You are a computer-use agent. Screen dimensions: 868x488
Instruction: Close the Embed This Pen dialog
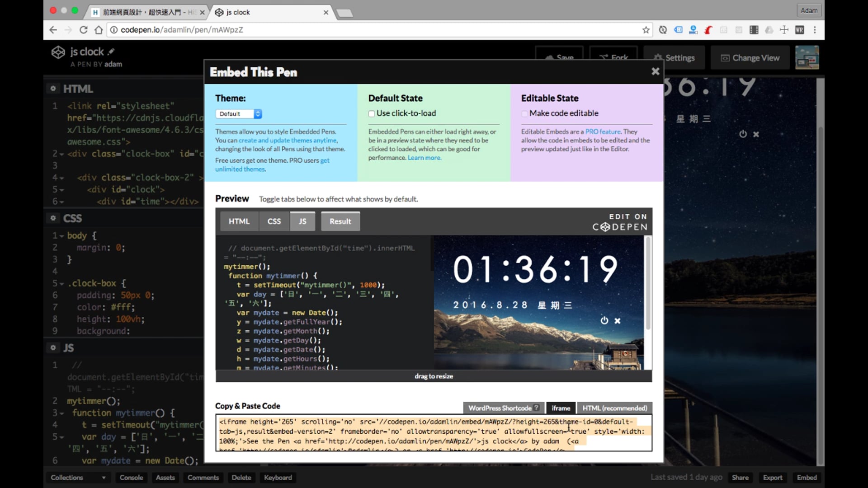point(655,71)
